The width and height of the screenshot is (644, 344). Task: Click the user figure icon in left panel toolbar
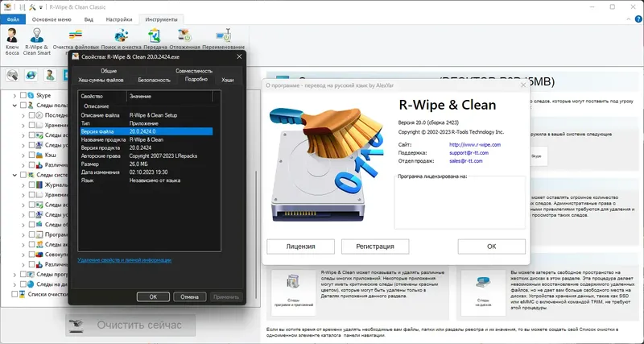[50, 75]
